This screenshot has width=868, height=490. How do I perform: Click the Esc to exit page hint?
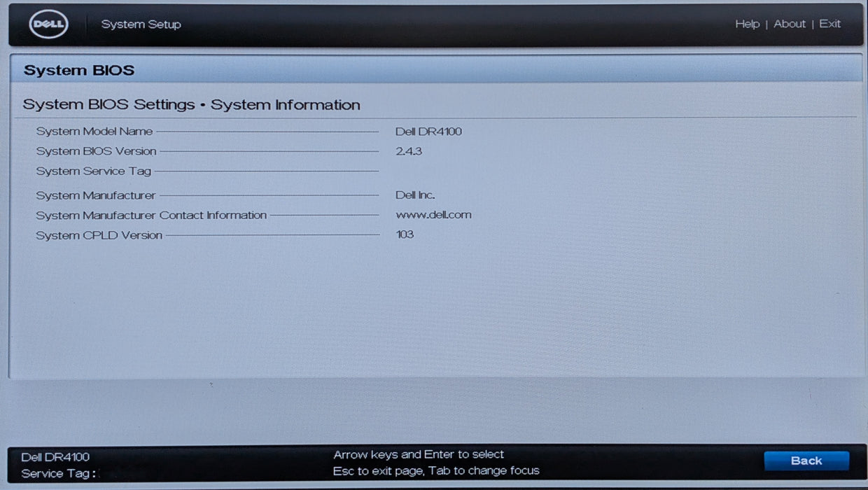436,470
